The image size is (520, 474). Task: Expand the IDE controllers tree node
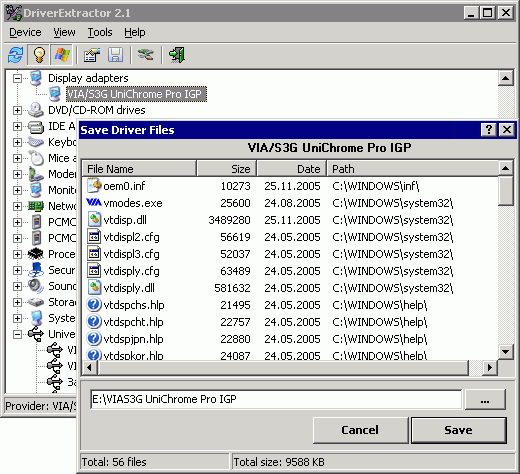coord(17,126)
